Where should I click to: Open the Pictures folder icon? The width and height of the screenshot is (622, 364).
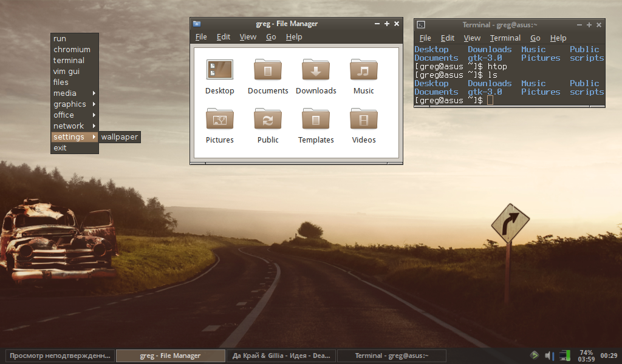(x=219, y=120)
